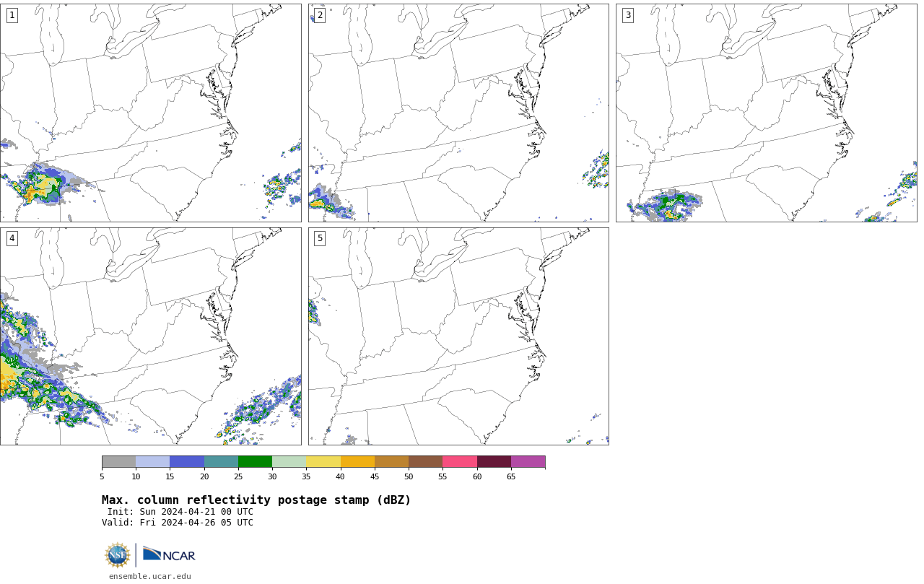Open ensemble member 2 reflectivity map

458,113
